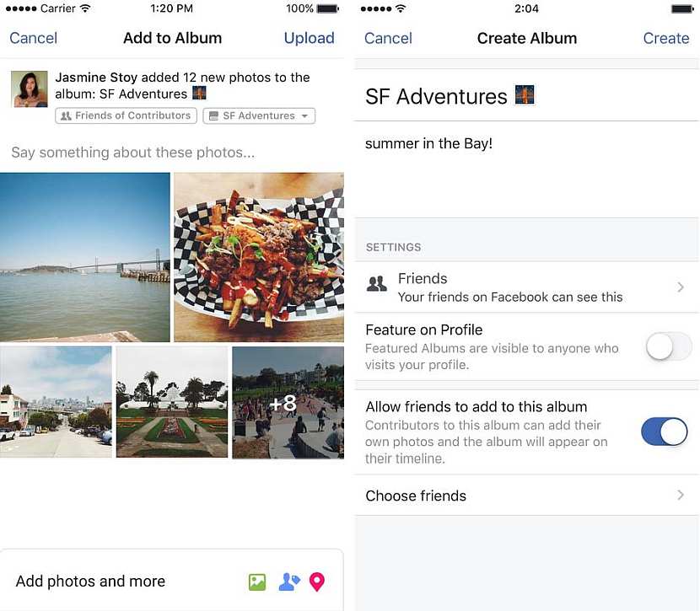Viewport: 700px width, 611px height.
Task: Tap the album description text field
Action: pos(526,173)
